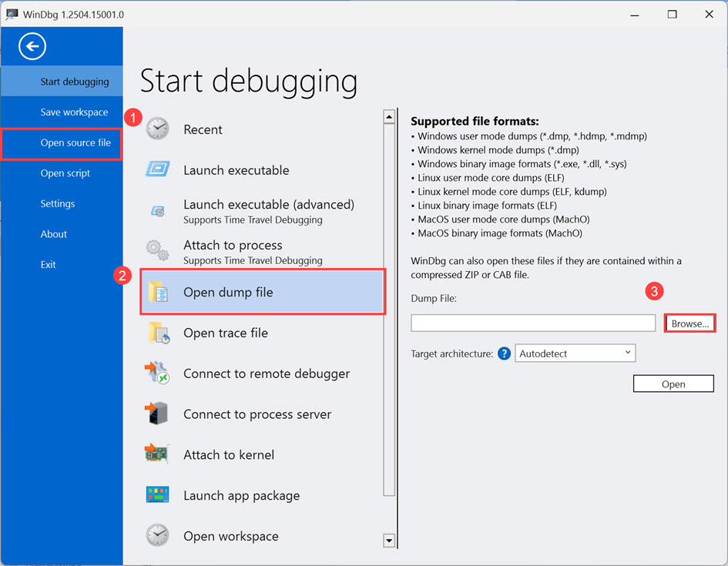Click the Attach to kernel circuit-board icon
This screenshot has width=728, height=566.
(x=156, y=454)
